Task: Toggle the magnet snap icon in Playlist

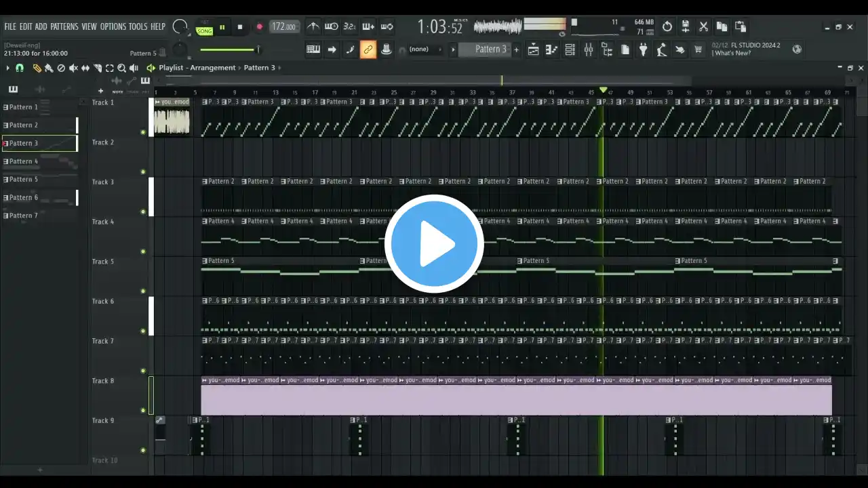Action: 20,68
